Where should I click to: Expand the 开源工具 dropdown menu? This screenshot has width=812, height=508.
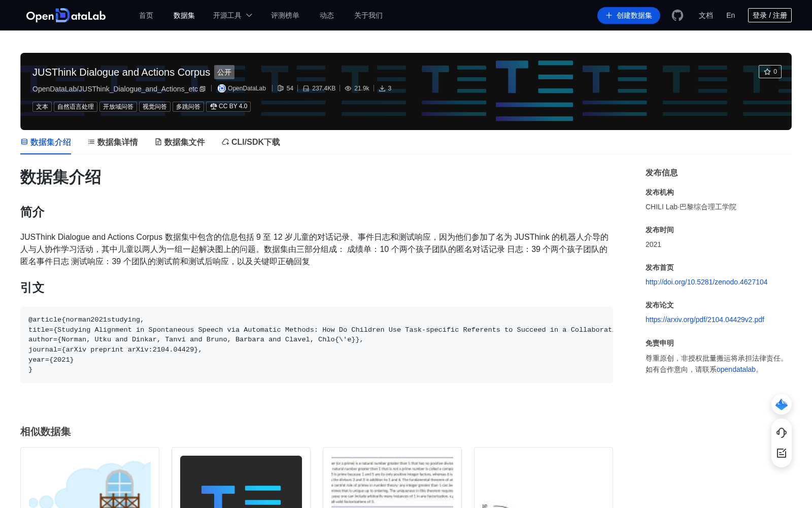pos(232,15)
